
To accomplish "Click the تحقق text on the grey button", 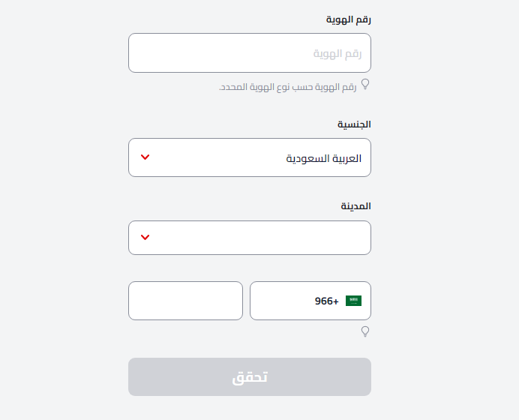I will click(x=249, y=377).
